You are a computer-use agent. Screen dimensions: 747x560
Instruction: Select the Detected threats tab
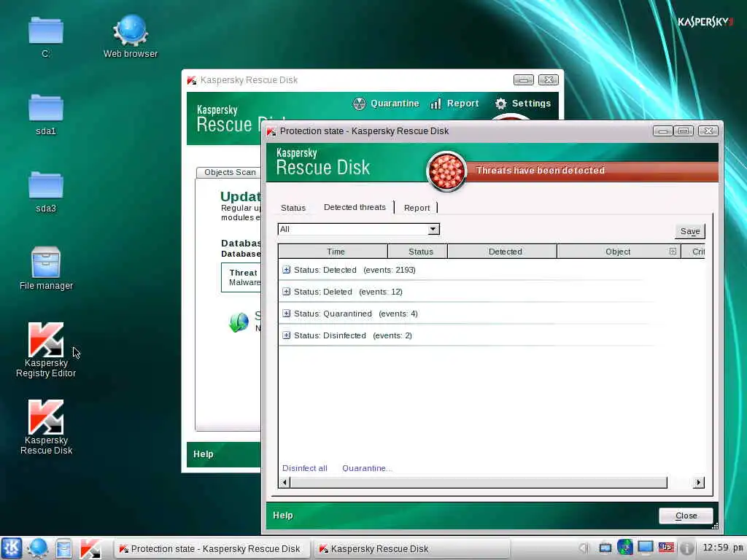[x=355, y=207]
